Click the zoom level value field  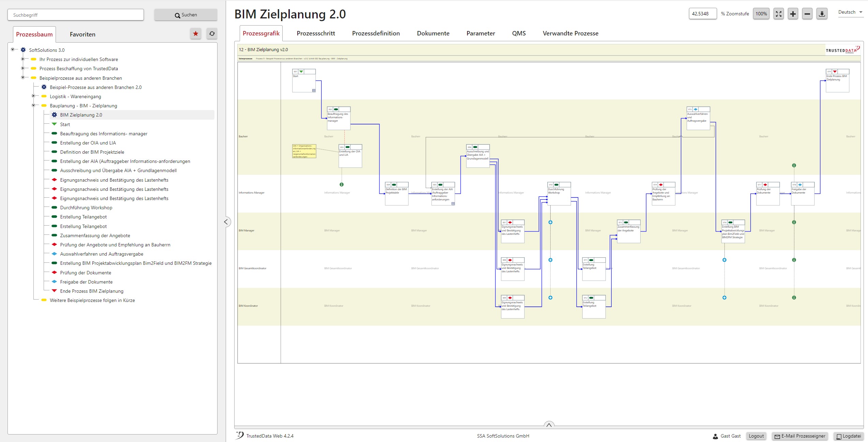[x=703, y=14]
